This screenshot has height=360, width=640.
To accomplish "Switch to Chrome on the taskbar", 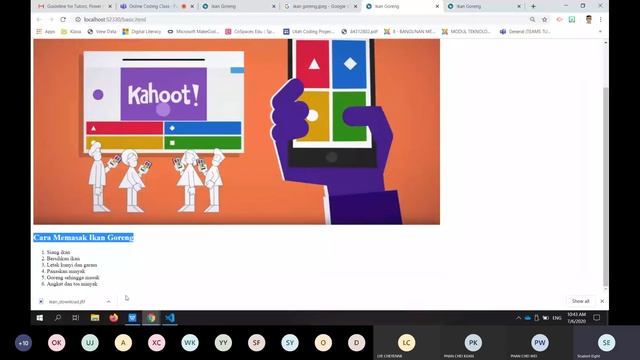I will point(151,318).
